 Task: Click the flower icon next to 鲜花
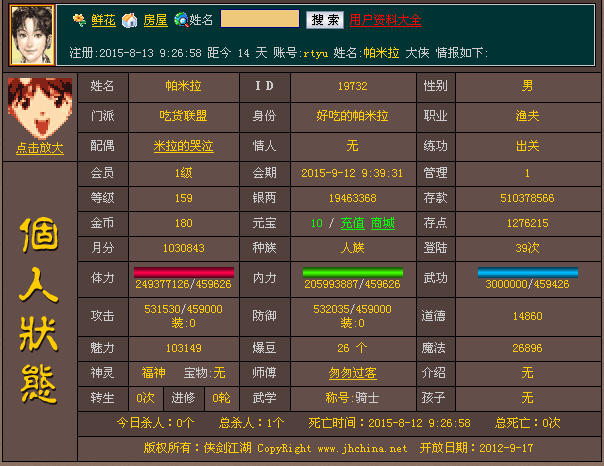pyautogui.click(x=79, y=20)
